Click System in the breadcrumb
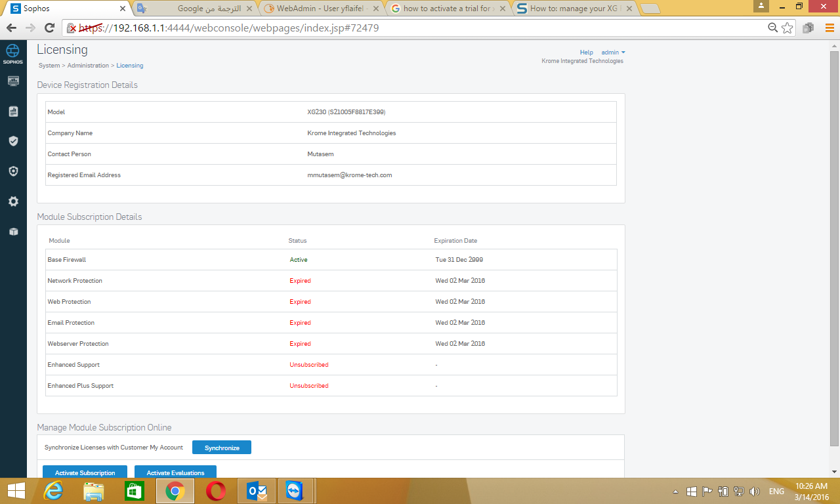The image size is (840, 504). 49,66
